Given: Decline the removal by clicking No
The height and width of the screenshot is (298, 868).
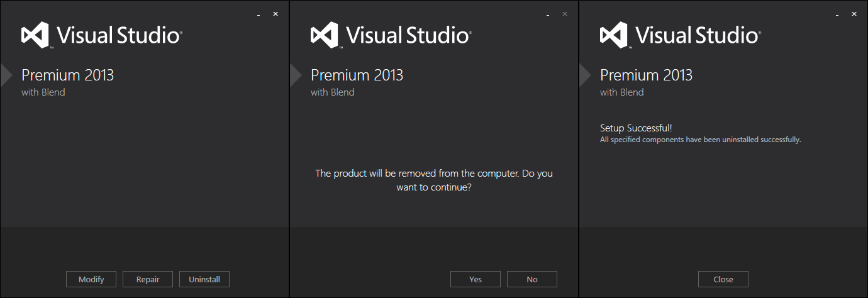Looking at the screenshot, I should point(532,279).
